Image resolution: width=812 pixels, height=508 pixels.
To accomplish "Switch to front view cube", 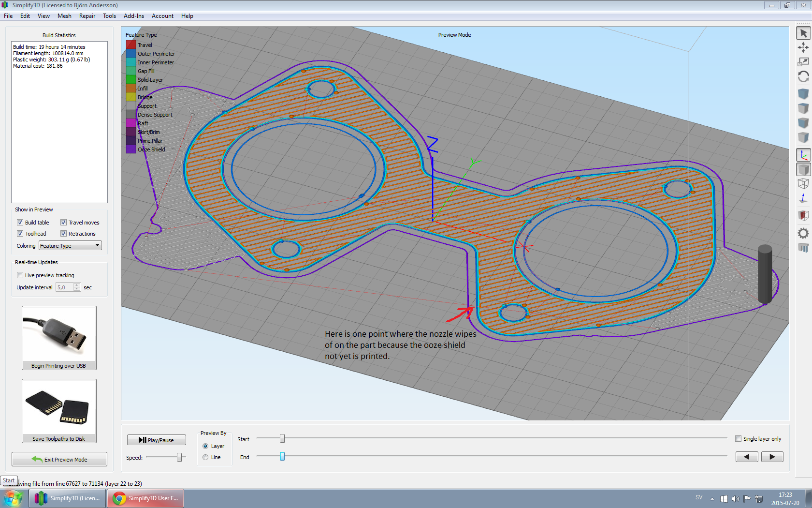I will point(803,122).
